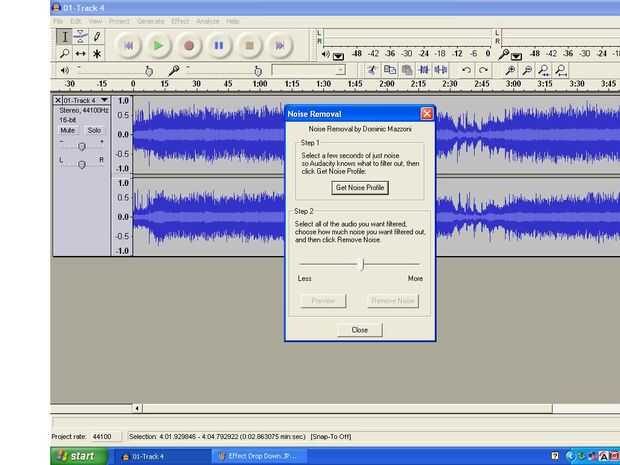The width and height of the screenshot is (620, 465).
Task: Click the Close button in Noise Removal
Action: coord(360,330)
